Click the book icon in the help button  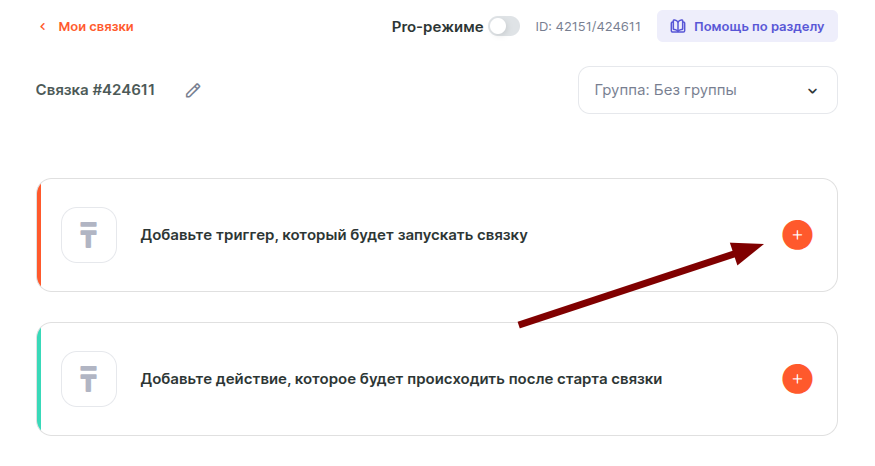(676, 27)
